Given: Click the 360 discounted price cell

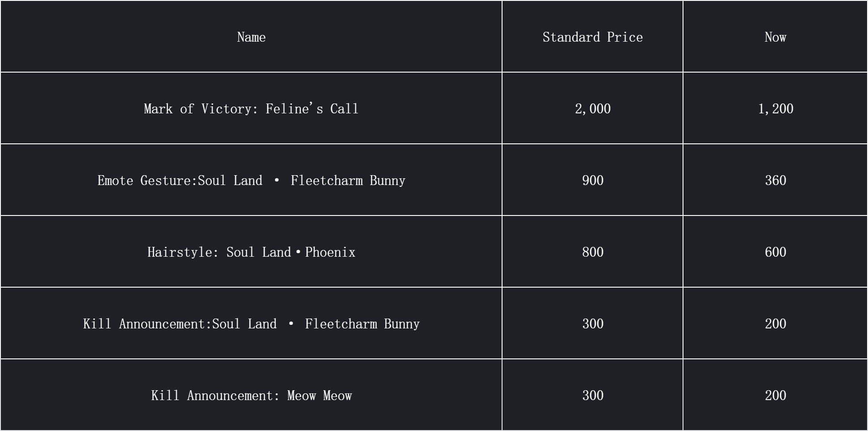Looking at the screenshot, I should tap(775, 181).
